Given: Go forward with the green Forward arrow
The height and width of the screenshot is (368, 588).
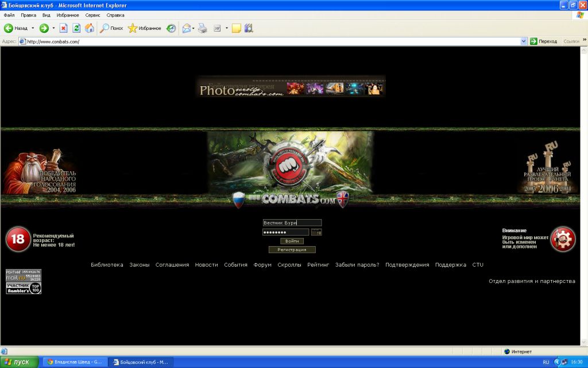Looking at the screenshot, I should coord(44,28).
